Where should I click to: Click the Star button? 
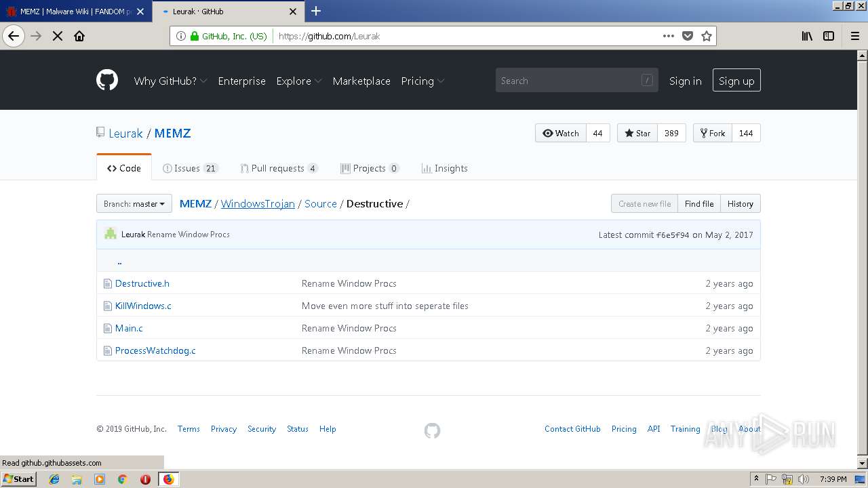(x=637, y=133)
